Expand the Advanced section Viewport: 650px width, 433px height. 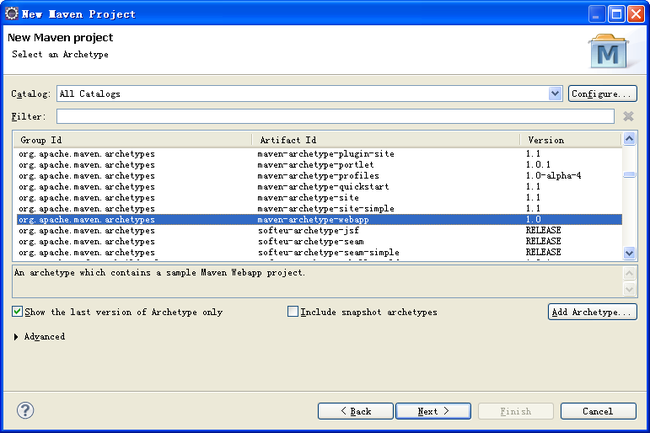pyautogui.click(x=16, y=336)
